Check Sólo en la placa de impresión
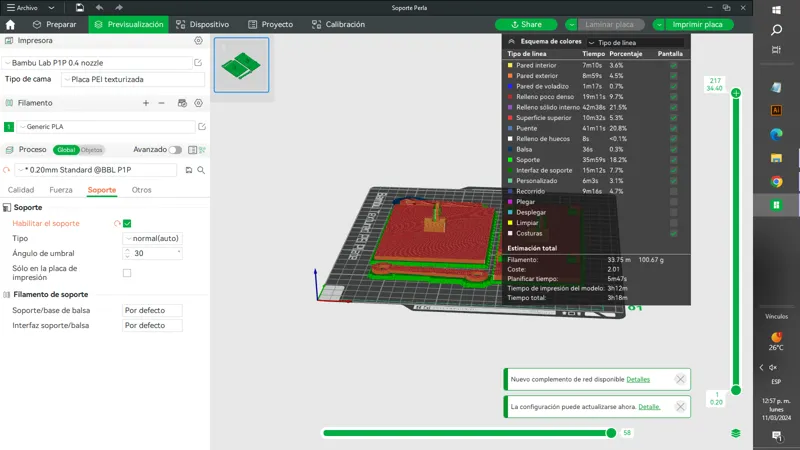800x450 pixels. (x=127, y=273)
